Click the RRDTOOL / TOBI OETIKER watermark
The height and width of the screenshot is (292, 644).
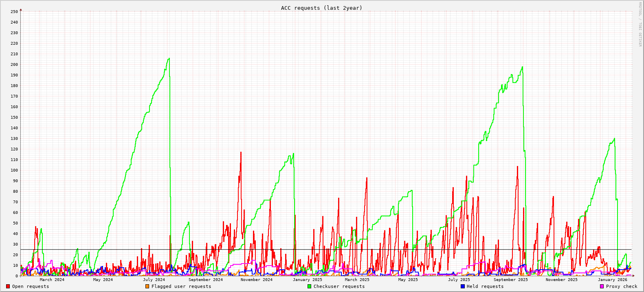[640, 24]
